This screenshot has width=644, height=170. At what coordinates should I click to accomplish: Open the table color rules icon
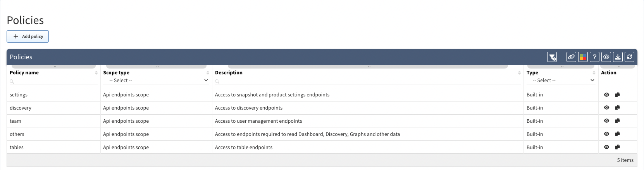pos(583,57)
